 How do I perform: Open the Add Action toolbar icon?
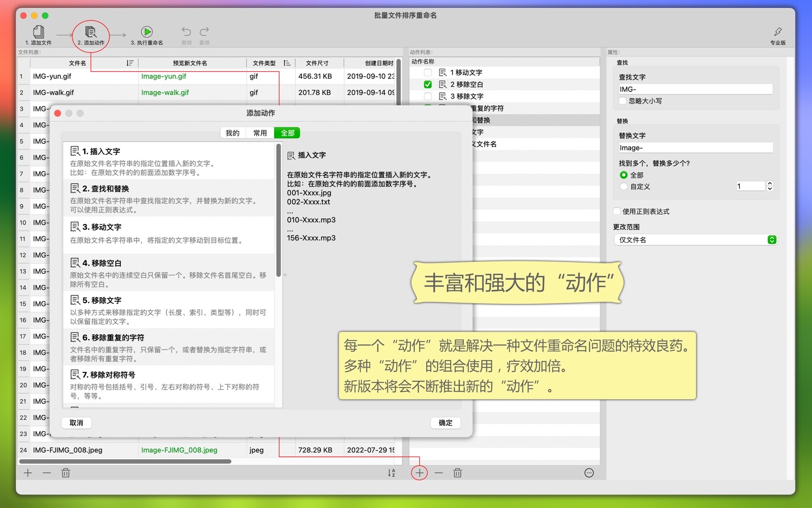click(91, 33)
